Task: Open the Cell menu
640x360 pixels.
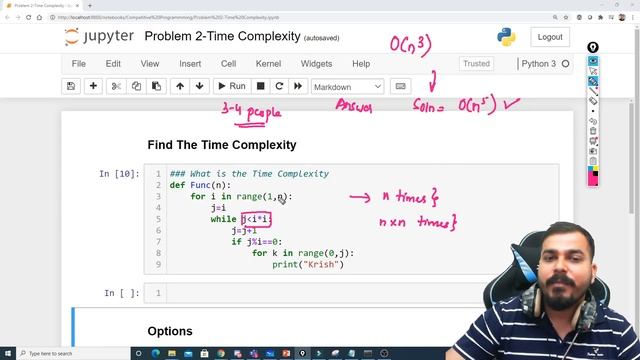Action: pyautogui.click(x=229, y=64)
